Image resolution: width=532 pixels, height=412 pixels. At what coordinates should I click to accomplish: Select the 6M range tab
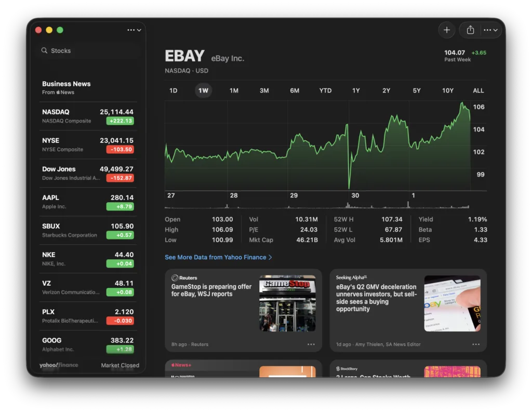tap(295, 90)
